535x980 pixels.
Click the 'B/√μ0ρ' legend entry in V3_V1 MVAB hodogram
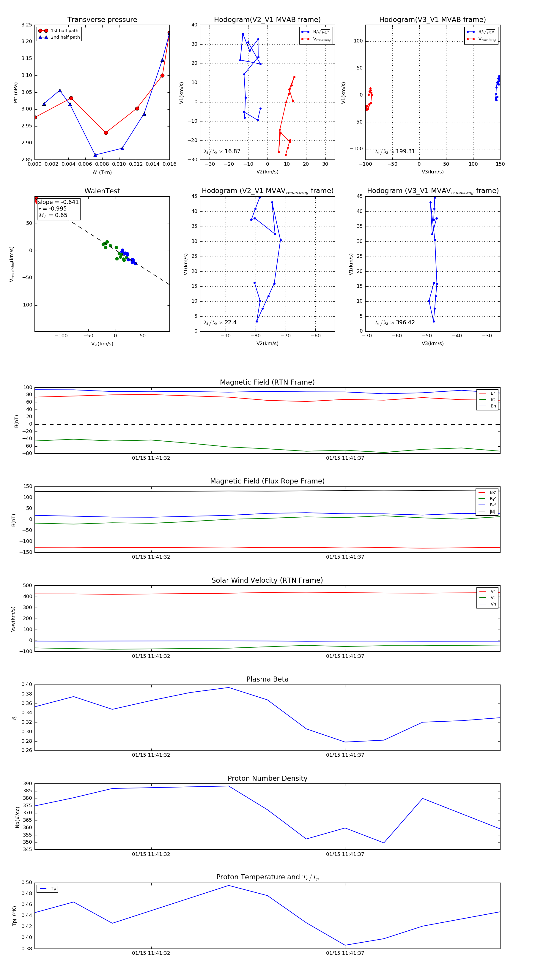click(481, 32)
